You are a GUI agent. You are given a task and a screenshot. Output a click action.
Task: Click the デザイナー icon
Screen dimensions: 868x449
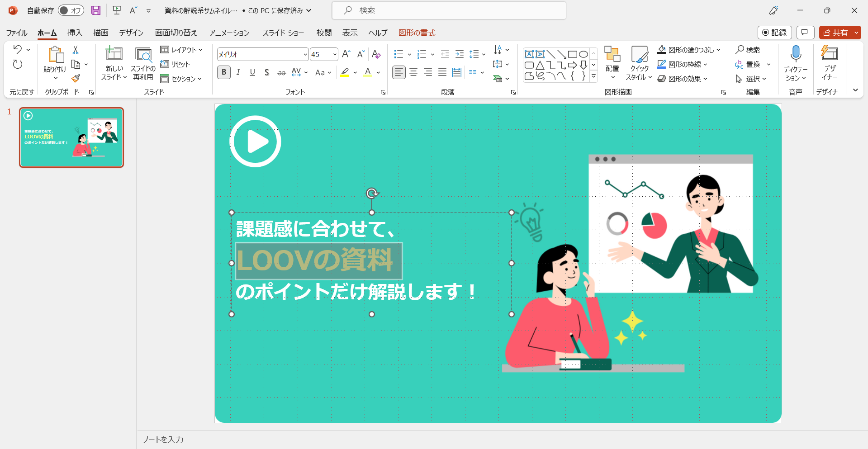[830, 53]
